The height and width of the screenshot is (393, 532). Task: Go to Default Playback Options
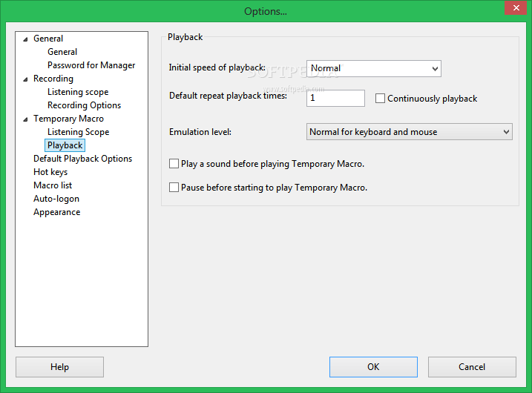82,159
